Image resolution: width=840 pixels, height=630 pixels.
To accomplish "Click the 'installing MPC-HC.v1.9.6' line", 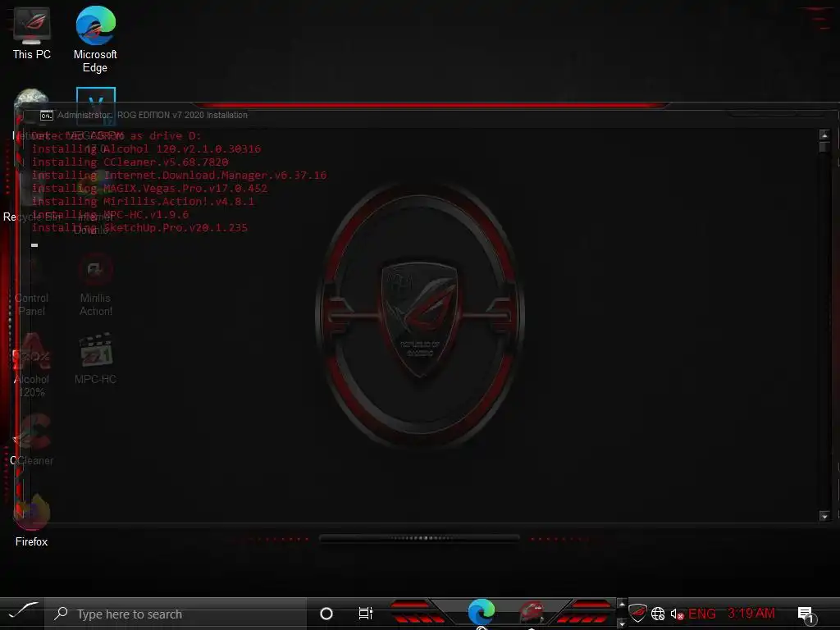I will coord(111,214).
